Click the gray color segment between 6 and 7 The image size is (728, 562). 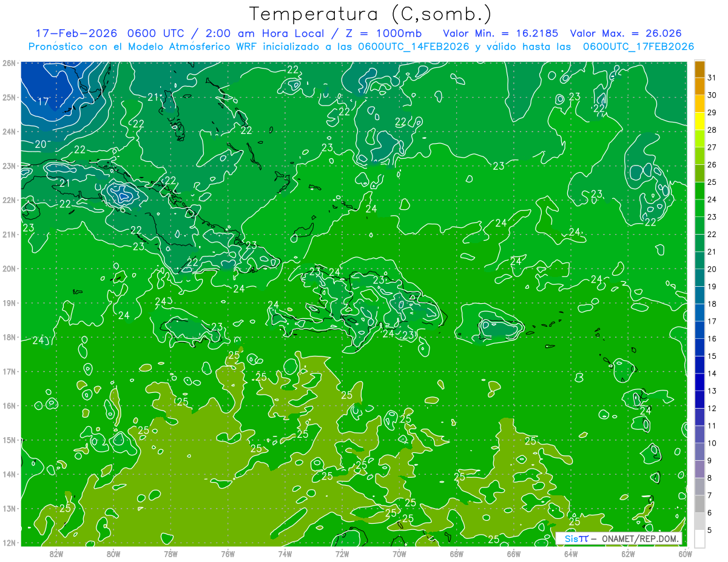pos(699,504)
